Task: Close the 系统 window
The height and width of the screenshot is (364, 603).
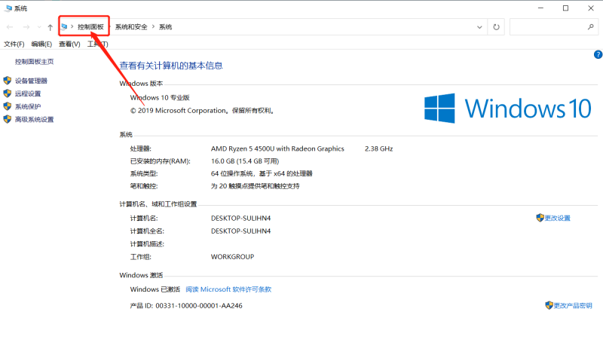Action: [591, 8]
